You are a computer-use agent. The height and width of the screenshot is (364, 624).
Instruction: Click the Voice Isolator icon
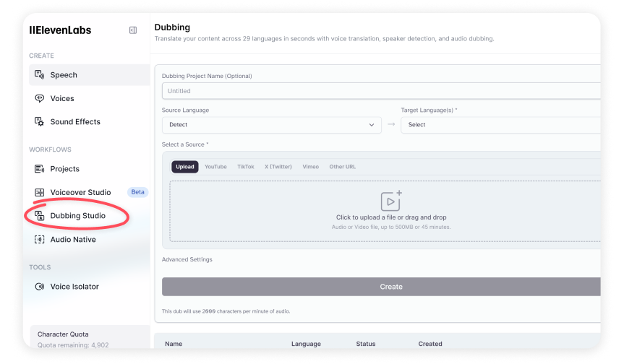pos(39,287)
